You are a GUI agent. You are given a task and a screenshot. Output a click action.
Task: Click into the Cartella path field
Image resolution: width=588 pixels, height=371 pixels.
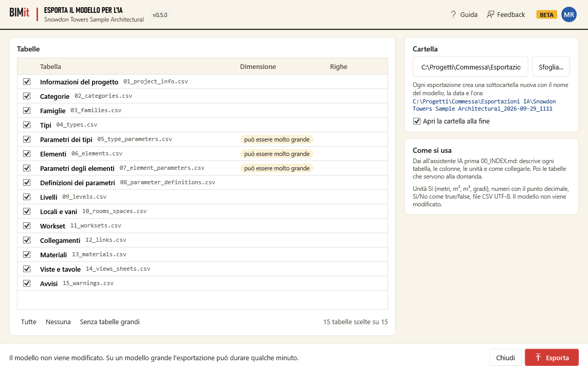point(470,67)
